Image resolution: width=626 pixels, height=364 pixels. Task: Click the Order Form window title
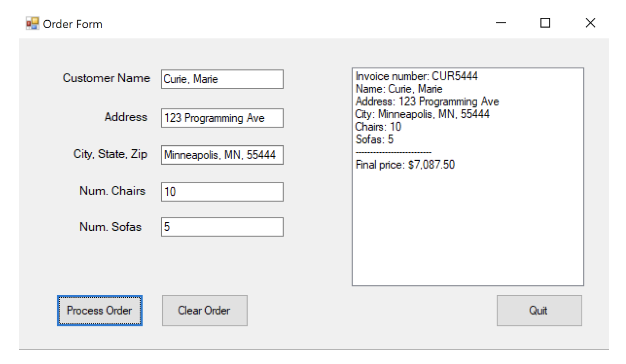[x=73, y=24]
